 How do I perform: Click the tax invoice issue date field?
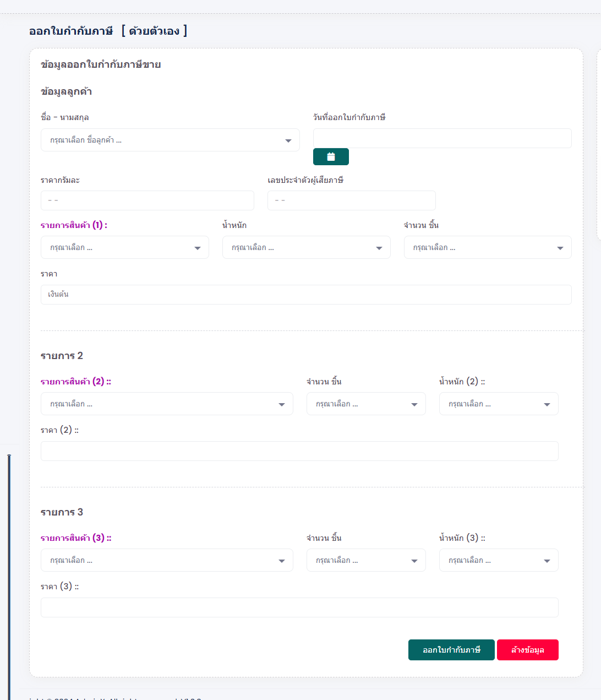[x=442, y=138]
